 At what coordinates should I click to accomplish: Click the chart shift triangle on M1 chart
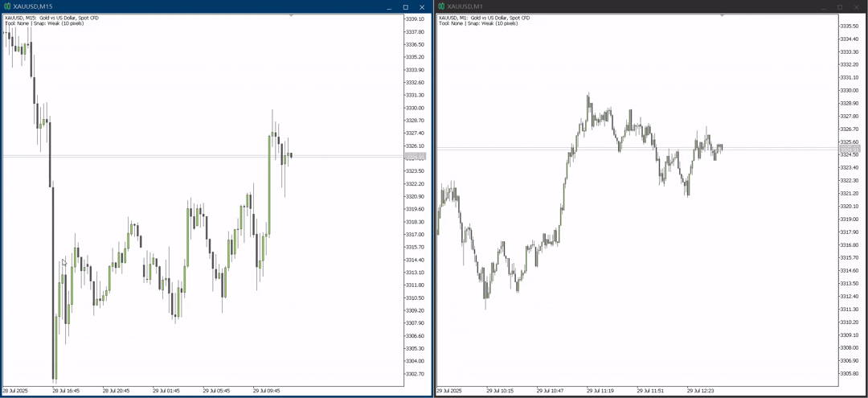(722, 15)
